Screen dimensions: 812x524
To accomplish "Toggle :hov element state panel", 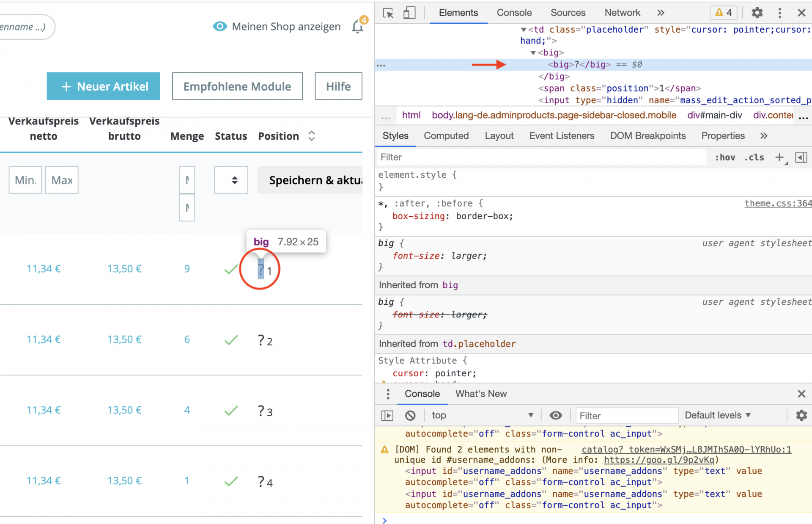I will click(x=724, y=157).
